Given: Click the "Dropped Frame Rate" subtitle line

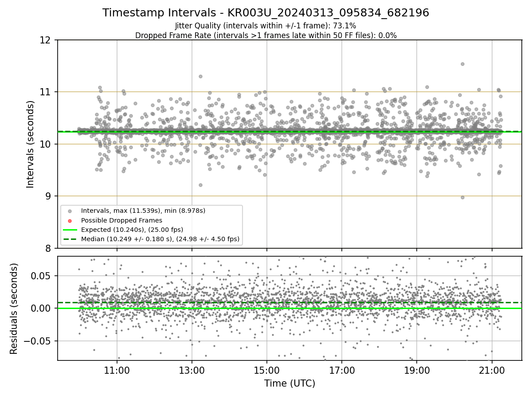Looking at the screenshot, I should pyautogui.click(x=266, y=35).
